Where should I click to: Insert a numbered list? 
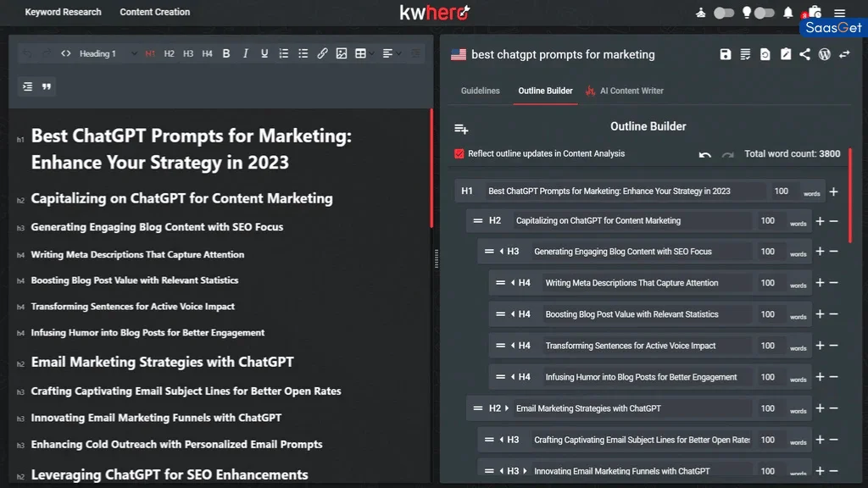point(283,53)
